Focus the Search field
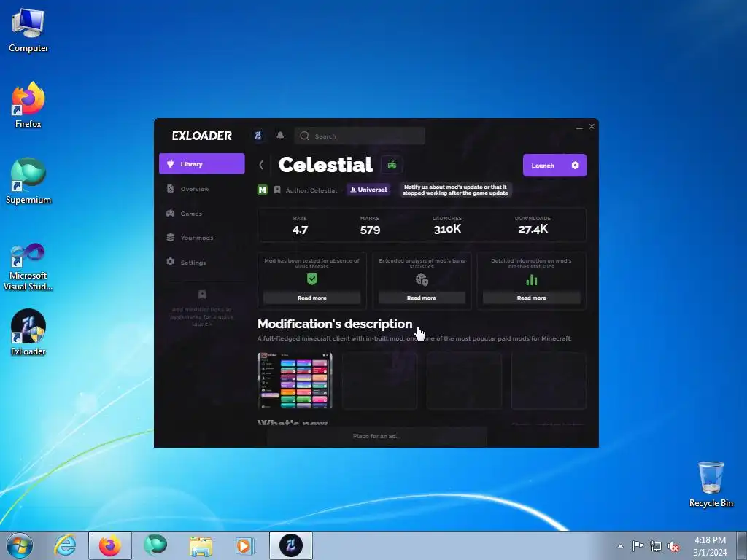This screenshot has width=747, height=560. [x=360, y=136]
